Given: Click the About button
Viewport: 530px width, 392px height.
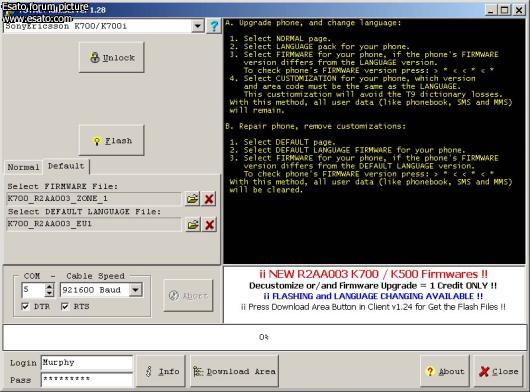Looking at the screenshot, I should coord(445,371).
